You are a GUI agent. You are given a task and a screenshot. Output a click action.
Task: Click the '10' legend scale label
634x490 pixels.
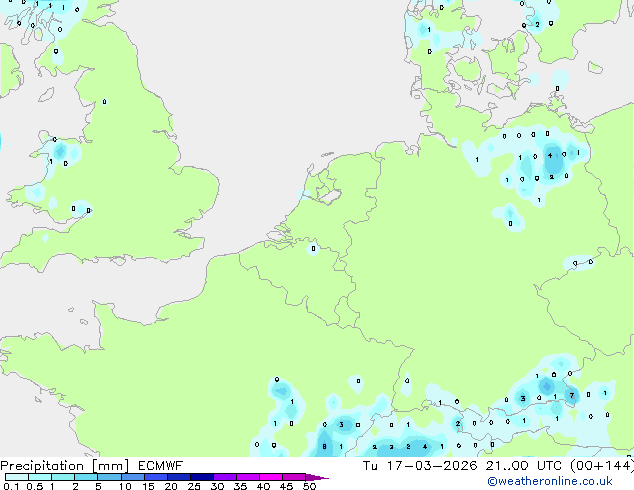125,486
